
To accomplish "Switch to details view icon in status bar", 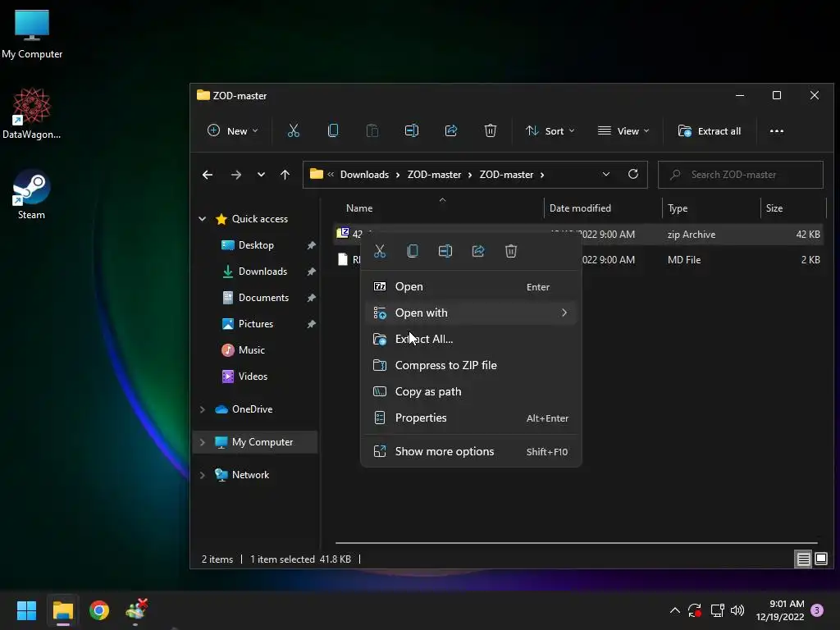I will click(x=804, y=559).
